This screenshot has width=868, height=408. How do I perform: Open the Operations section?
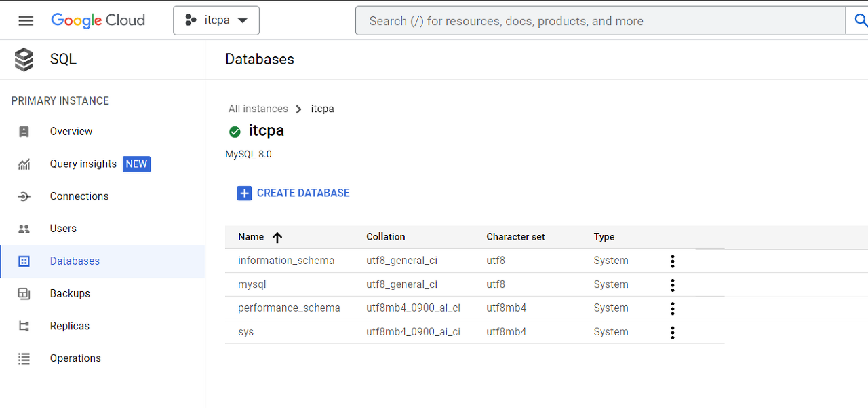pos(75,358)
